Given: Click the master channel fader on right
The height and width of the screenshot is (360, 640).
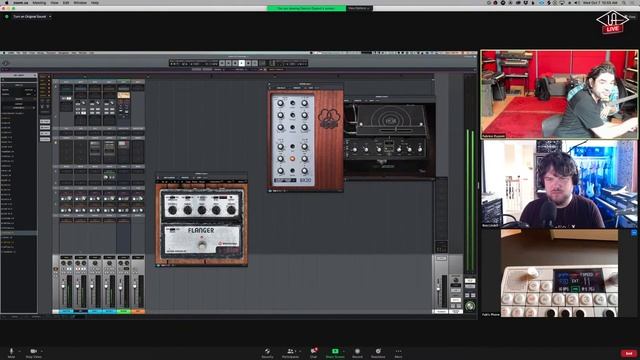Looking at the screenshot, I should coord(438,289).
